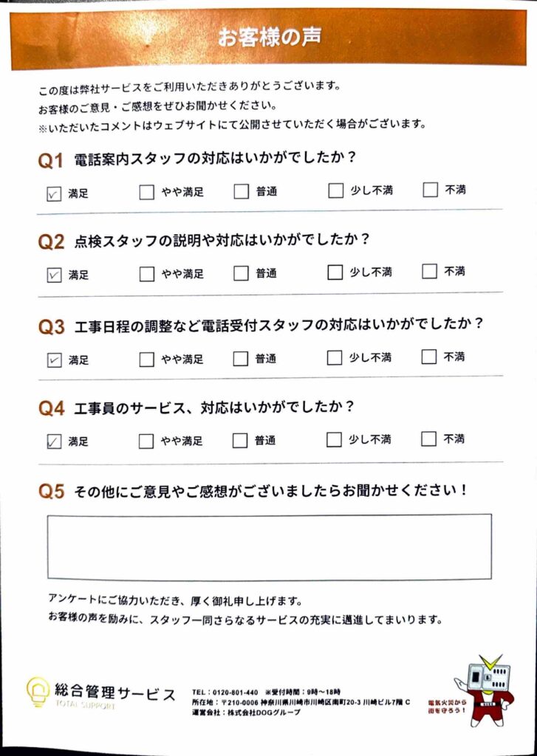Tick the Q2 普通 checkbox
Image resolution: width=537 pixels, height=756 pixels.
click(x=241, y=273)
